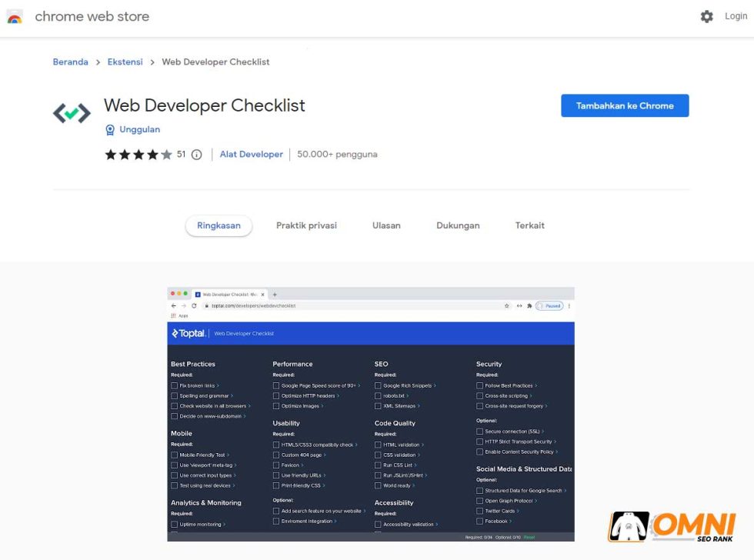
Task: Select the Ringkasan tab
Action: [219, 225]
